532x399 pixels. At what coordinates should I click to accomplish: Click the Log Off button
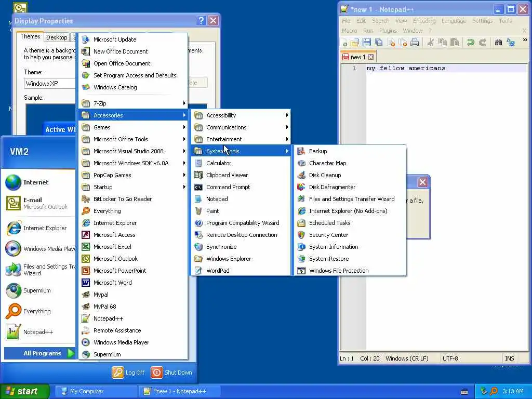[x=129, y=373]
